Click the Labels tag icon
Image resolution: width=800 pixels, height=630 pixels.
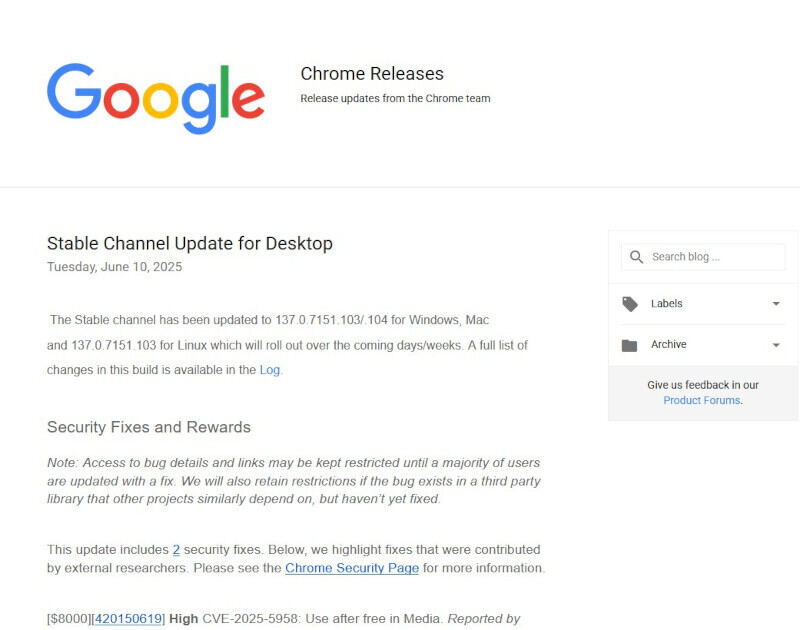(630, 304)
